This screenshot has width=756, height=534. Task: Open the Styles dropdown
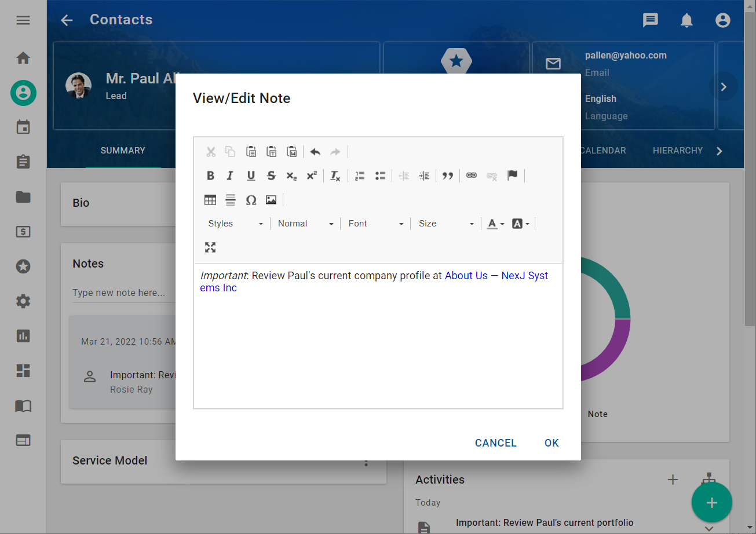(235, 224)
